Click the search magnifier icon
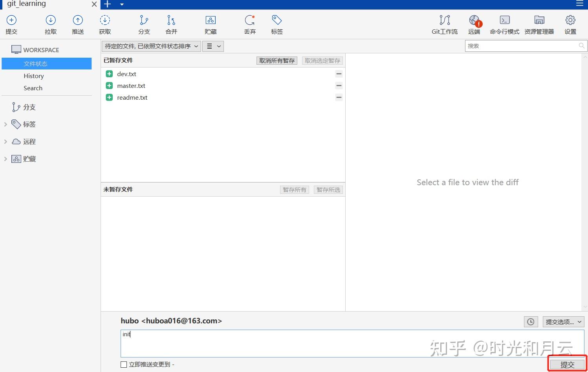This screenshot has width=588, height=372. 582,46
